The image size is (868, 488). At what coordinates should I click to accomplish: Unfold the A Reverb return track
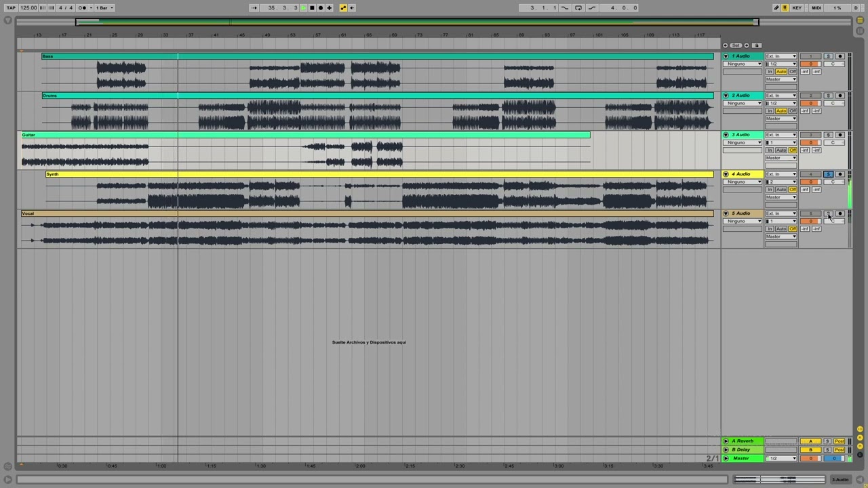726,441
